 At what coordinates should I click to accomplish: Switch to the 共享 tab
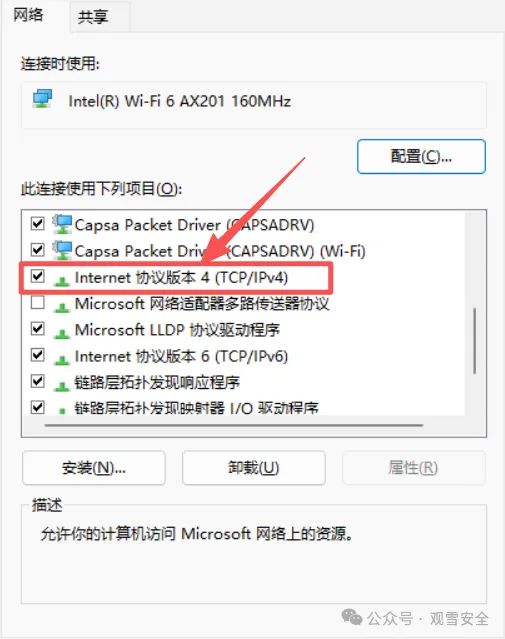(94, 17)
